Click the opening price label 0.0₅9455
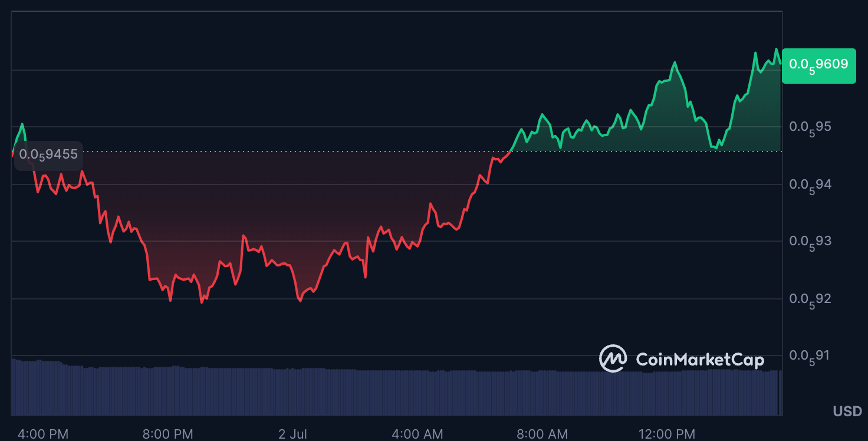868x441 pixels. point(48,156)
